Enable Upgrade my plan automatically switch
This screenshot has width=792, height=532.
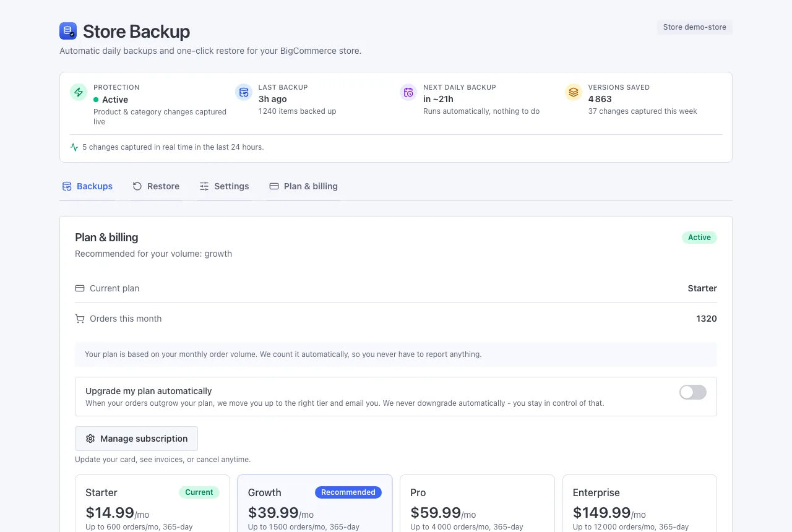pos(693,392)
